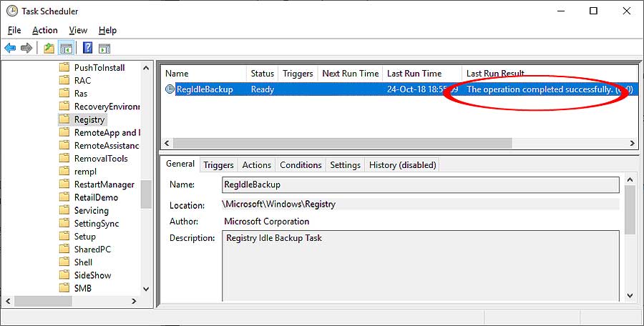Sort by the Triggers column header
This screenshot has width=644, height=326.
[x=298, y=74]
